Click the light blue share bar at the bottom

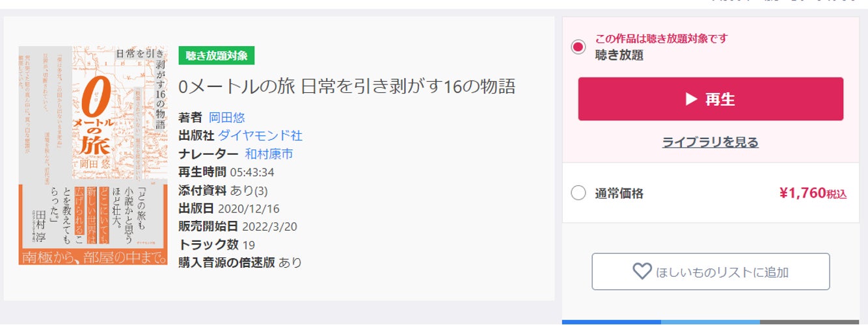tap(710, 322)
